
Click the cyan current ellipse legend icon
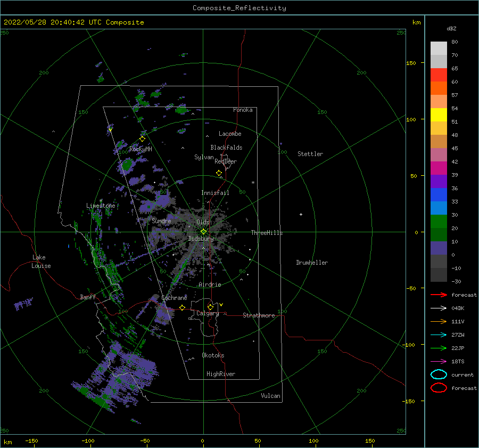[x=439, y=374]
